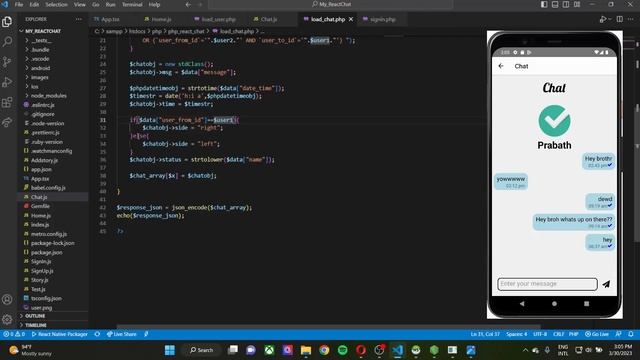Click the Ln 31 cursor position status item
Screen dimensions: 640x360
pyautogui.click(x=485, y=334)
